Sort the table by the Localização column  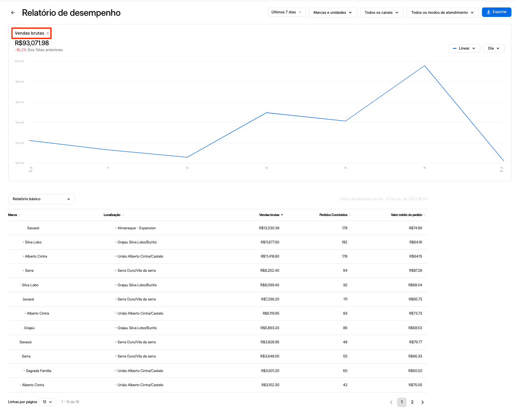click(114, 215)
